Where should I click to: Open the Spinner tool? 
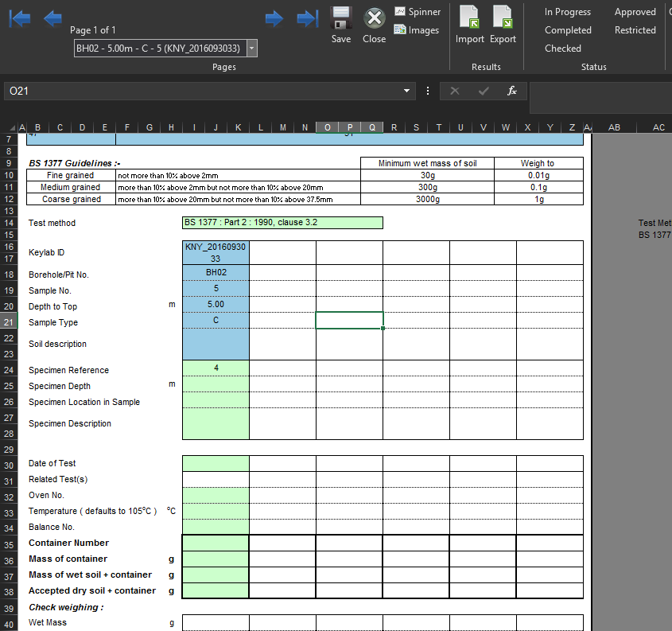417,12
